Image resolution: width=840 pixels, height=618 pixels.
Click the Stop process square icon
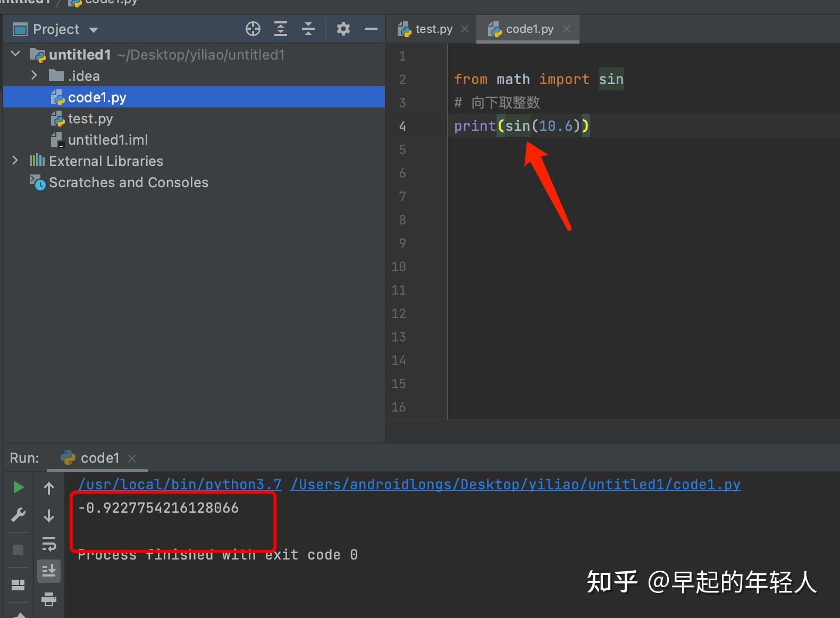click(18, 550)
